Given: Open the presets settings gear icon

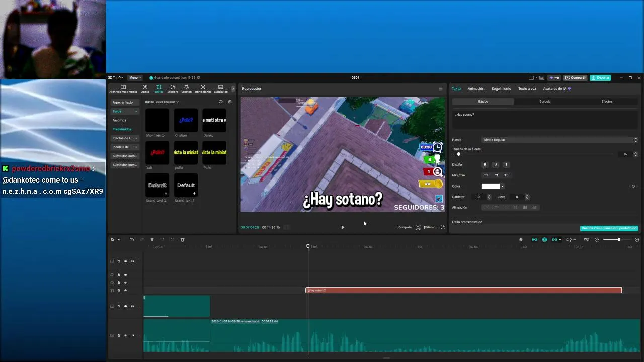Looking at the screenshot, I should pos(230,102).
